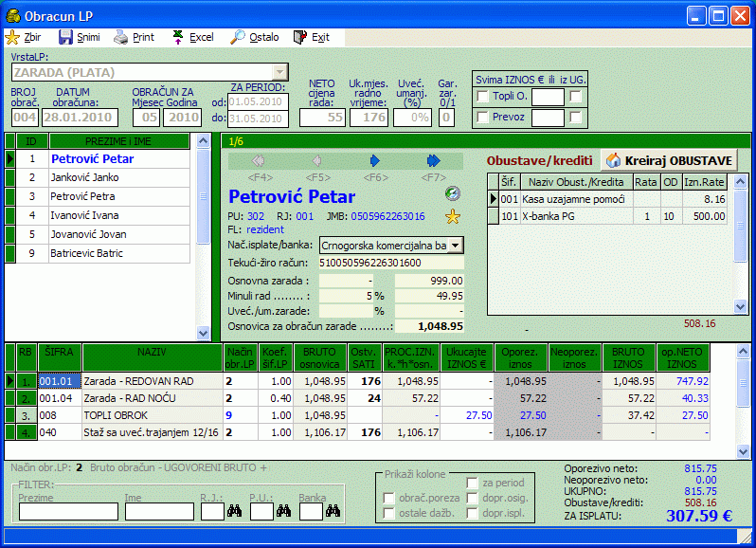Screen dimensions: 756x548
Task: Click the Kreiraj OBUSTAVE button
Action: 670,160
